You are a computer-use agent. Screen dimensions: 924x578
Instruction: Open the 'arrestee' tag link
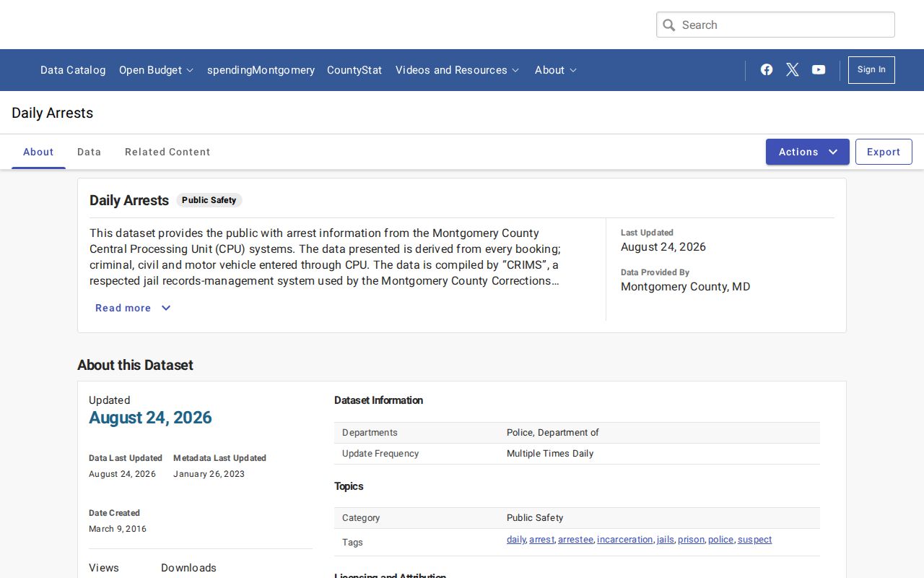pos(576,540)
